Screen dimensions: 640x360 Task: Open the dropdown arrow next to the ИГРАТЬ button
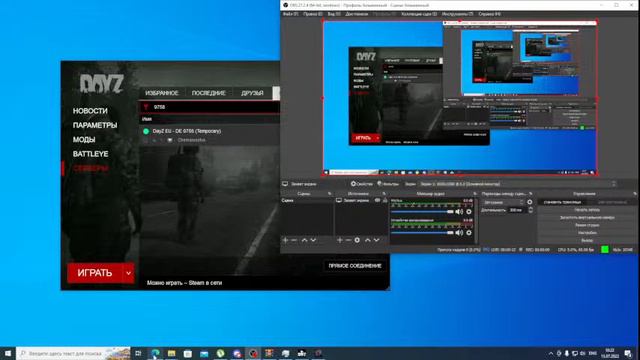(x=129, y=273)
